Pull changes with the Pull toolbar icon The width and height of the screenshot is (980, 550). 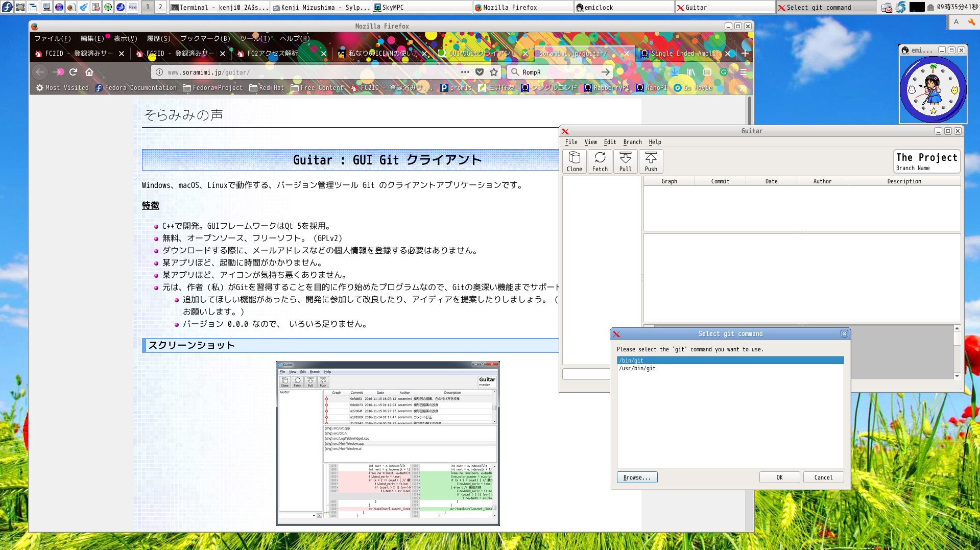pos(625,161)
